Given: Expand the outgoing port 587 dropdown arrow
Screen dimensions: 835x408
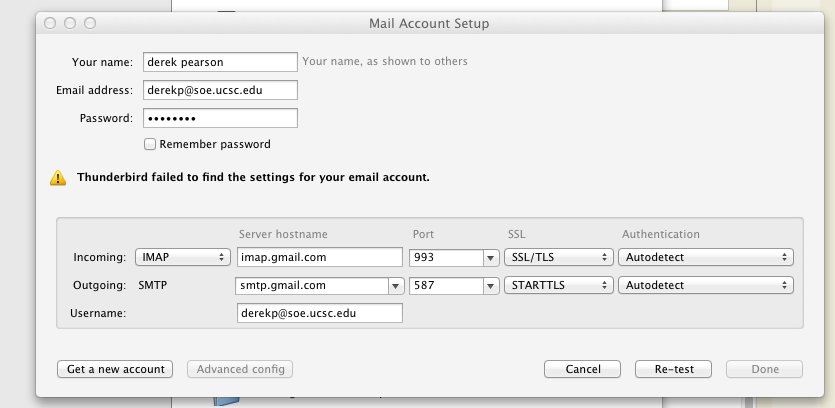Looking at the screenshot, I should tap(490, 286).
